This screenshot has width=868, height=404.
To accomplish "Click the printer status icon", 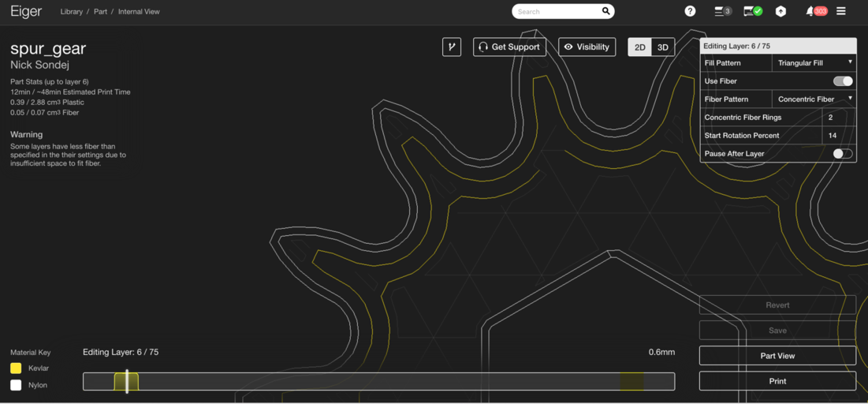I will click(x=753, y=11).
